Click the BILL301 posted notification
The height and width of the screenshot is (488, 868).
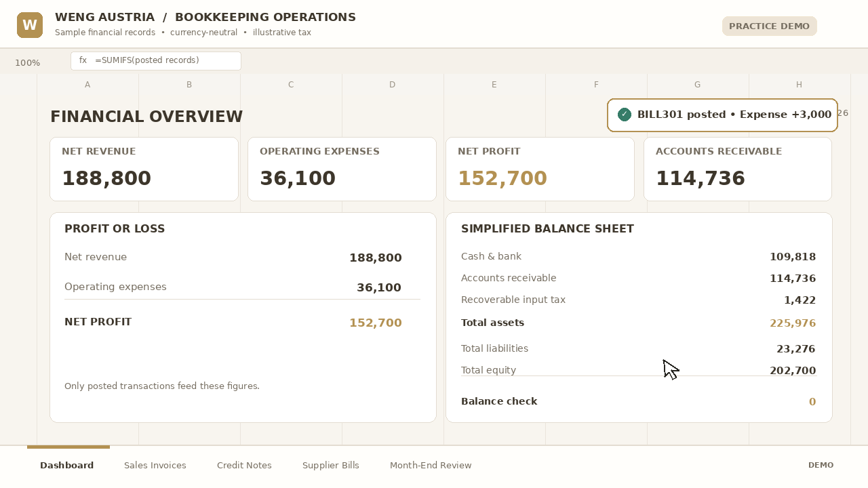point(723,115)
